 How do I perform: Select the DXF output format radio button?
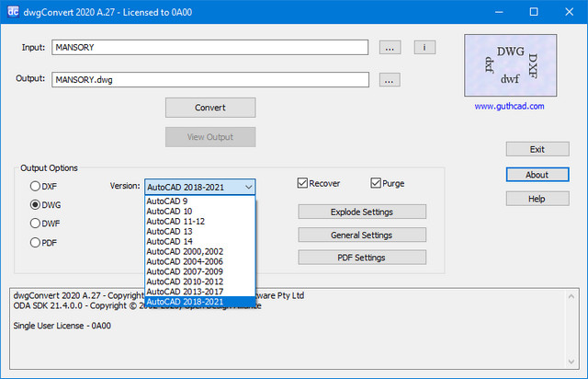point(36,187)
